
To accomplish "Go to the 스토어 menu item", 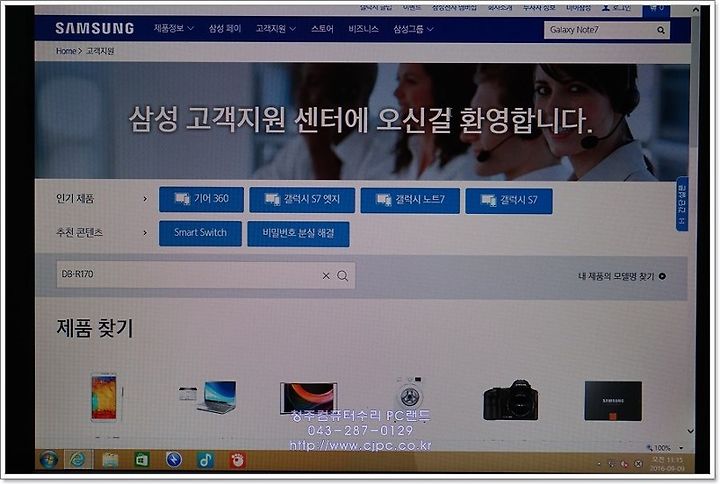I will 322,29.
